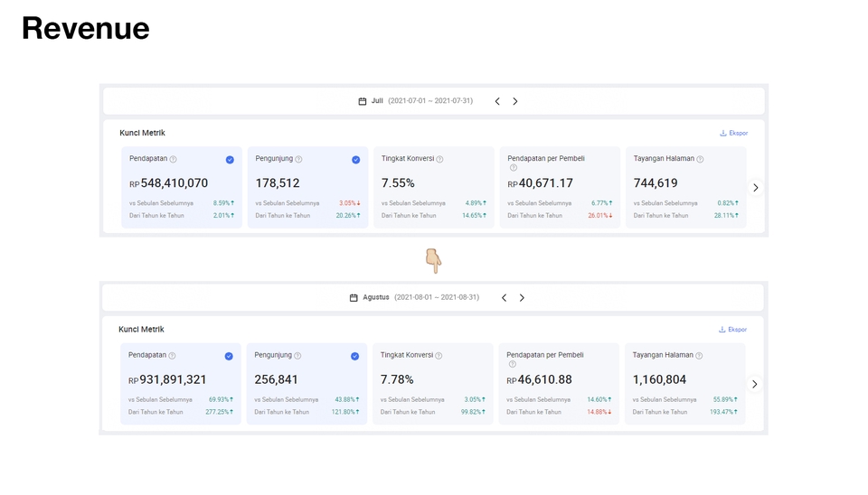Image resolution: width=868 pixels, height=495 pixels.
Task: Click the calendar icon beside Juli date range
Action: (362, 101)
